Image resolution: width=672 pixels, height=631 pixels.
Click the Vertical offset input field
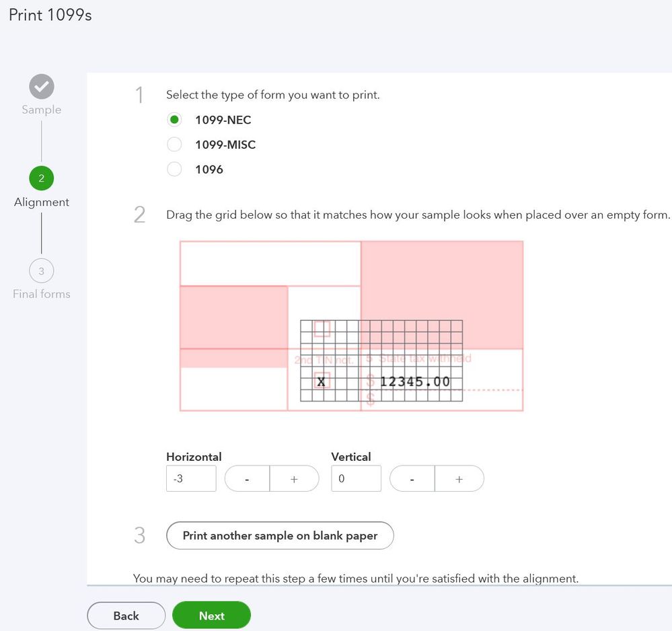pyautogui.click(x=356, y=479)
